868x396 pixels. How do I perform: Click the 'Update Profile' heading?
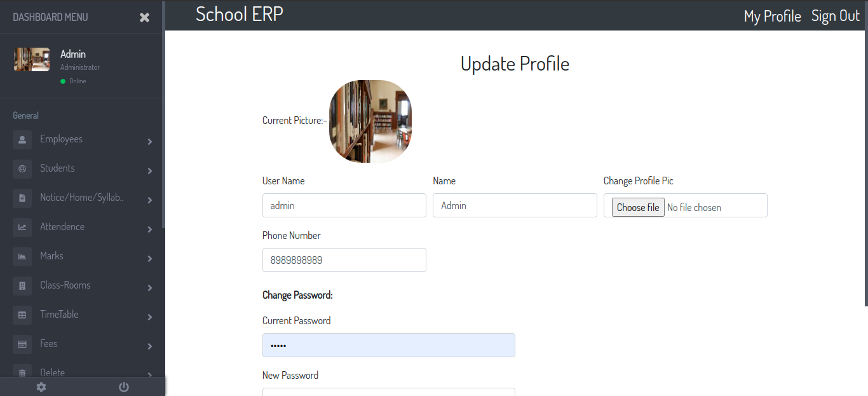coord(515,64)
